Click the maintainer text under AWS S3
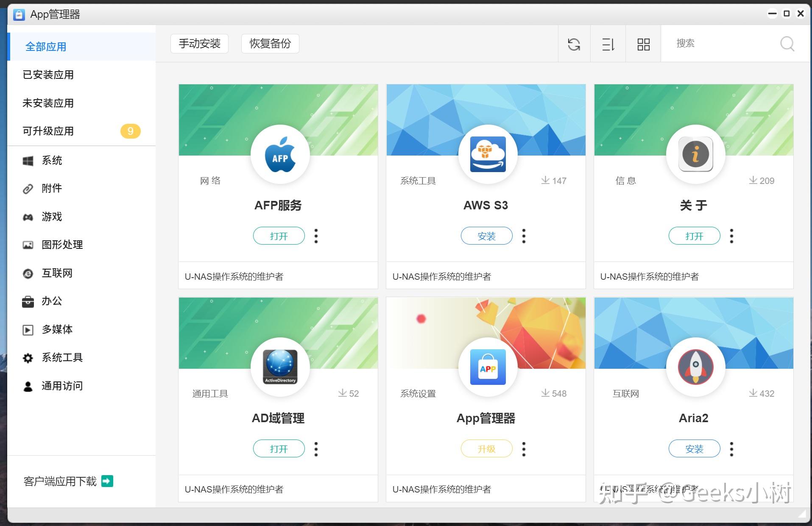The height and width of the screenshot is (526, 812). [442, 276]
